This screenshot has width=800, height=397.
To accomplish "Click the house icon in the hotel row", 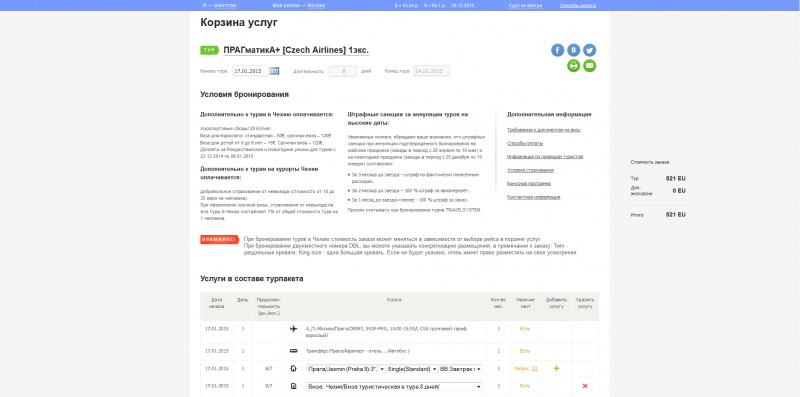I will [x=293, y=368].
